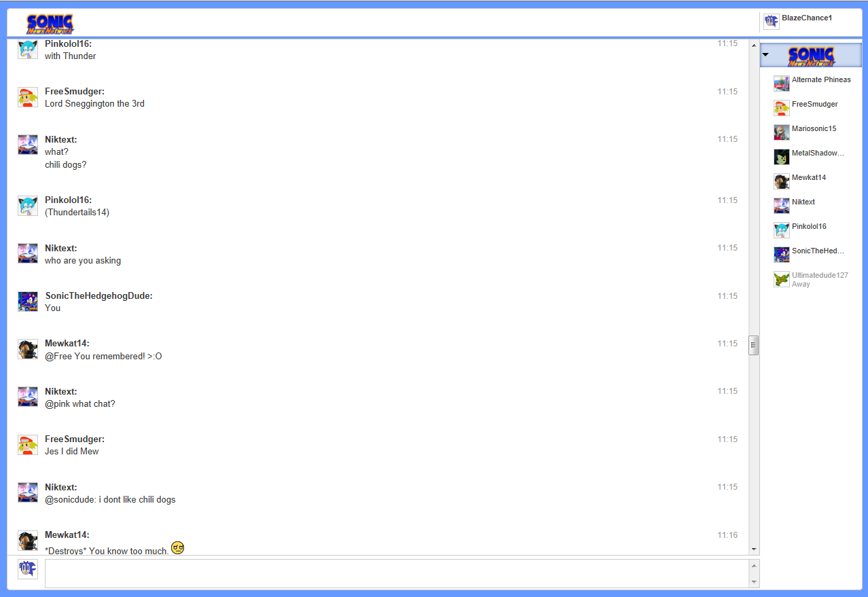Viewport: 868px width, 597px height.
Task: Click down arrow of message input scrollbar
Action: click(x=753, y=582)
